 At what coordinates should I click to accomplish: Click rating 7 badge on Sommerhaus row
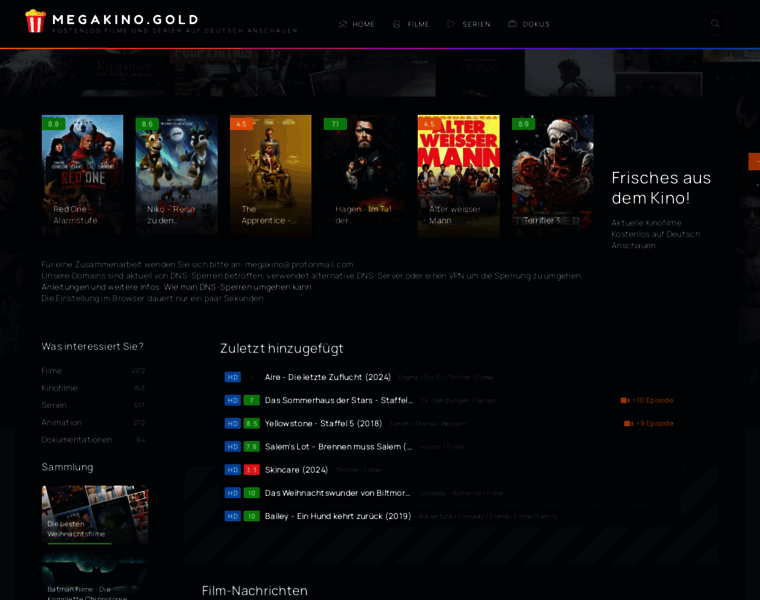252,400
